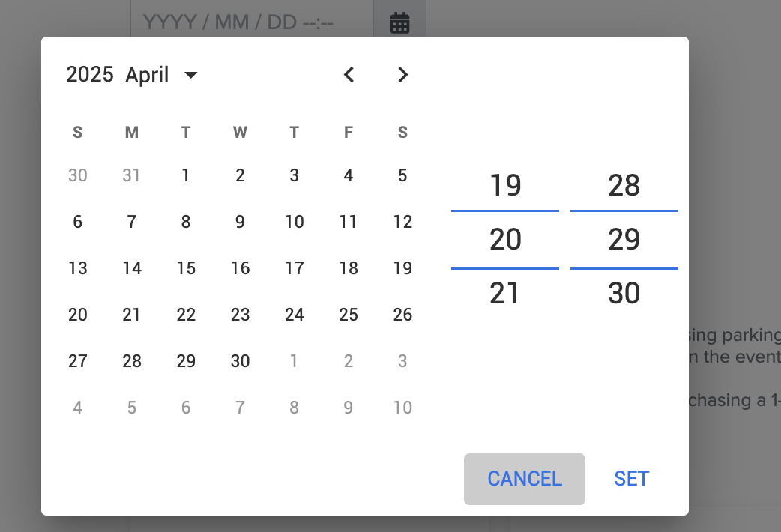Choose minute 28 in time picker

pyautogui.click(x=624, y=185)
